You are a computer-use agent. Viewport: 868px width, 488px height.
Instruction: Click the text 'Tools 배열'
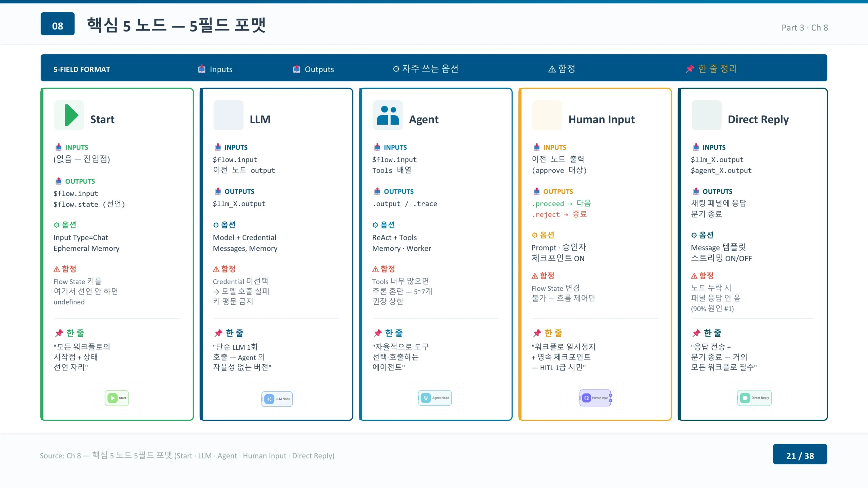392,170
